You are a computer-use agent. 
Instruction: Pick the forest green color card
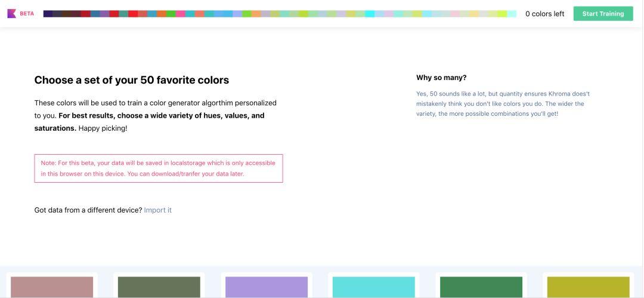(481, 287)
